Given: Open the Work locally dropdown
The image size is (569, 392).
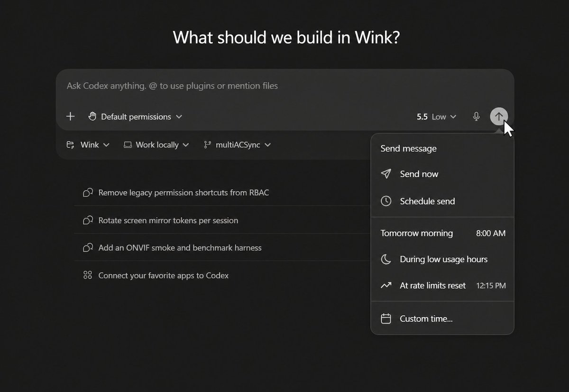Looking at the screenshot, I should point(156,145).
